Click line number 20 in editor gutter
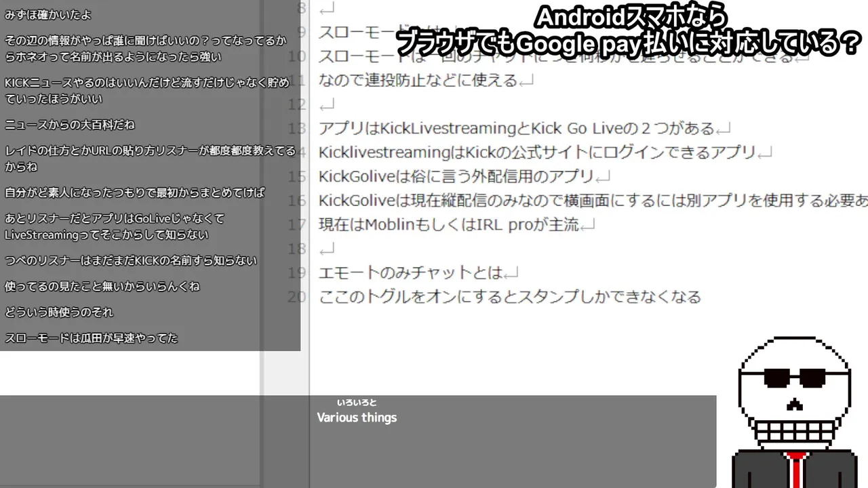868x488 pixels. (296, 296)
